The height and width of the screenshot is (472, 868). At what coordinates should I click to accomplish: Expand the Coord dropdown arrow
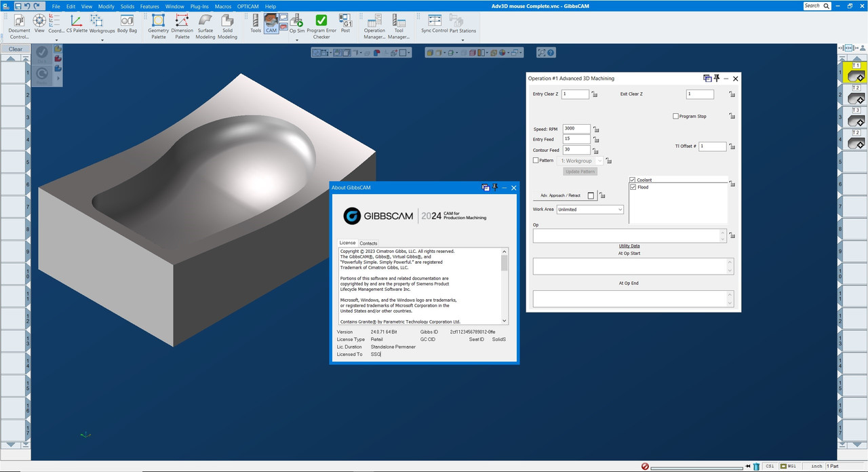pyautogui.click(x=56, y=40)
